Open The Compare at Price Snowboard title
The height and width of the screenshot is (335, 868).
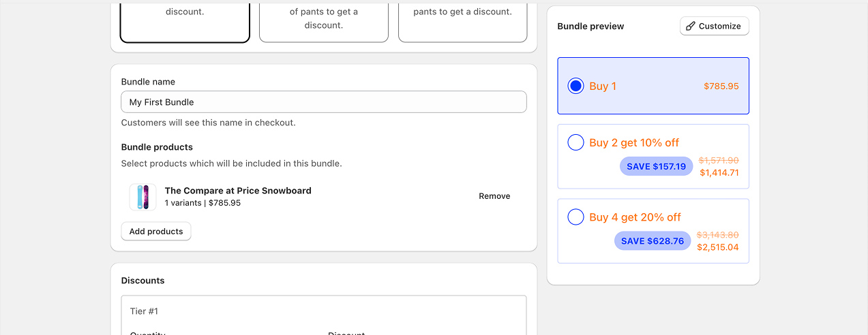[x=238, y=191]
